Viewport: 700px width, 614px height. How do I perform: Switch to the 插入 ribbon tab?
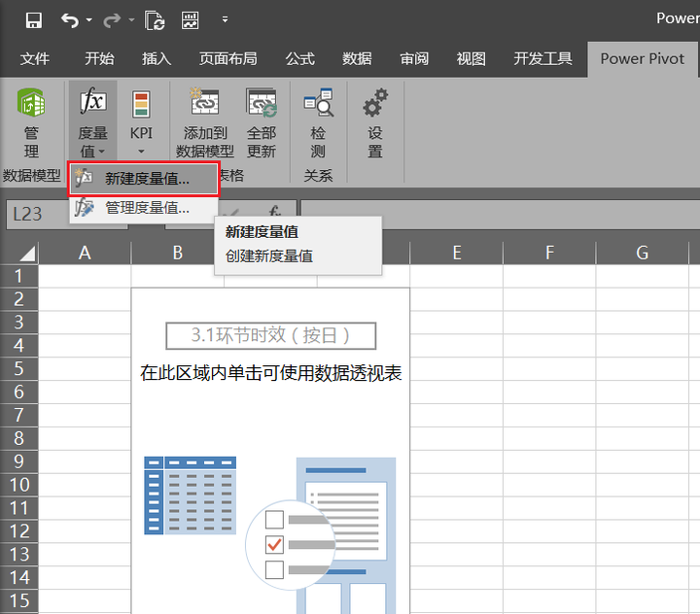157,59
